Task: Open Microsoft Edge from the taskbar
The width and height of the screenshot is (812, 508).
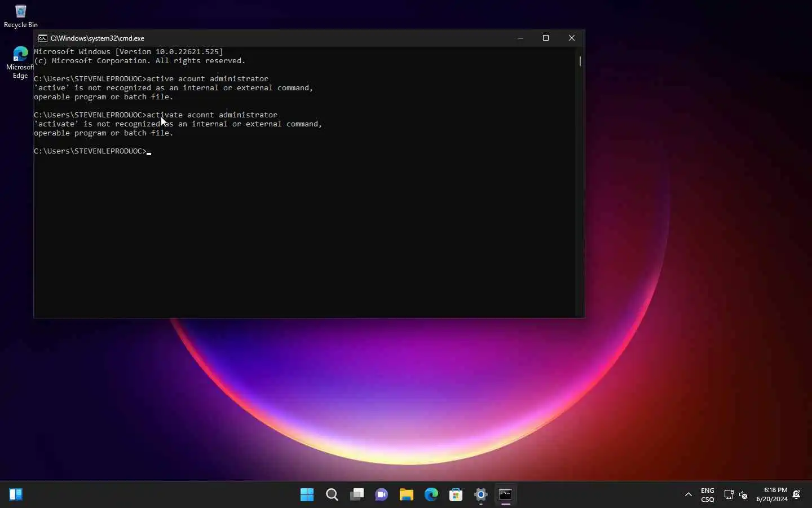Action: click(431, 495)
